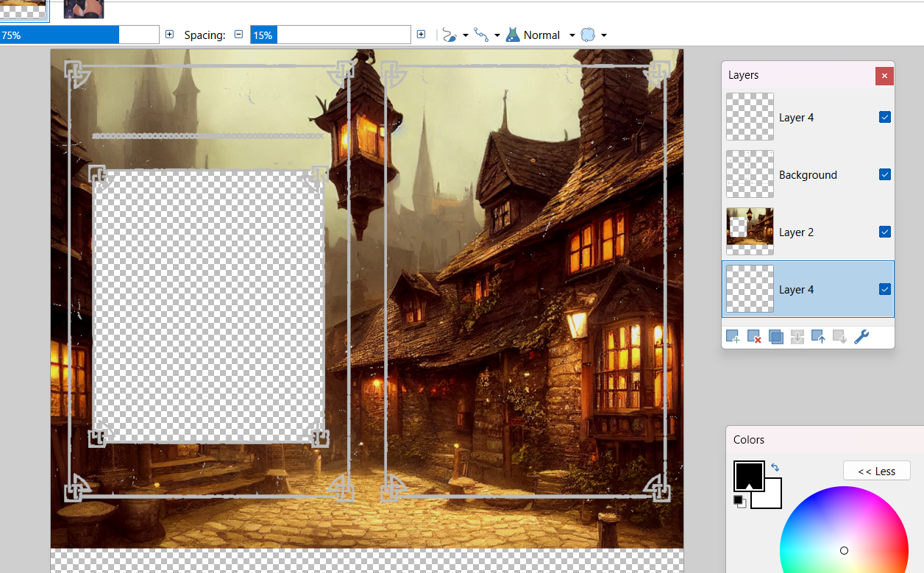This screenshot has height=573, width=924.
Task: Click the grayed-out Merge Layer Down icon
Action: point(797,337)
